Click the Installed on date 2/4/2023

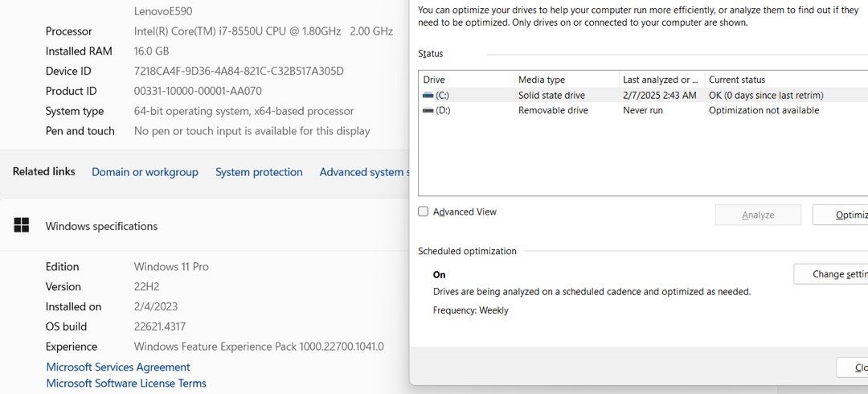[156, 306]
